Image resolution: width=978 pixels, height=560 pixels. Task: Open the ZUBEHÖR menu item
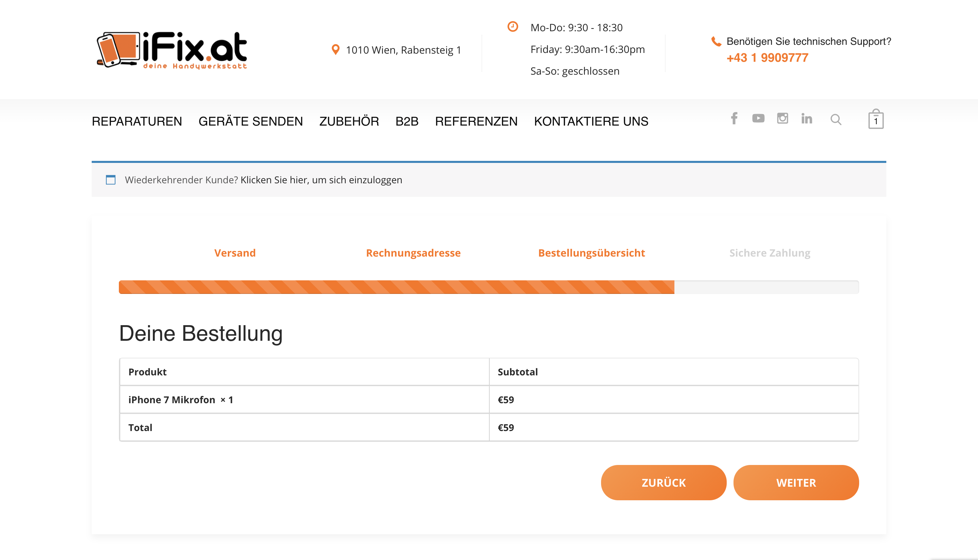tap(349, 122)
